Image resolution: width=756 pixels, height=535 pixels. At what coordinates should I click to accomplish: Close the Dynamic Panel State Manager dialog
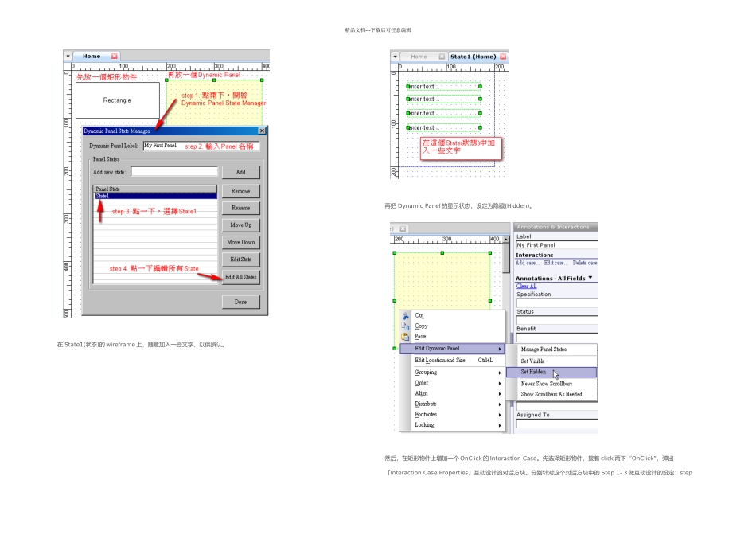(x=262, y=131)
